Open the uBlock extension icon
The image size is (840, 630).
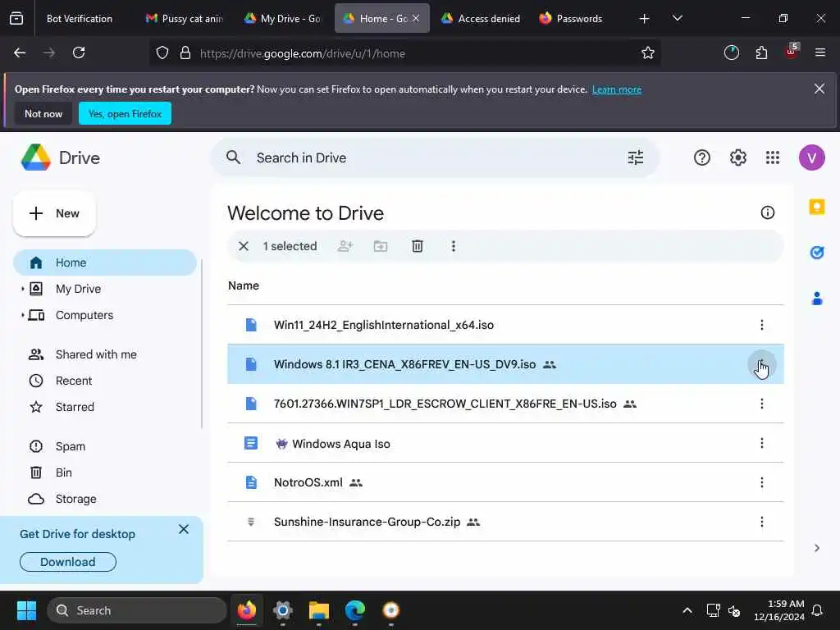[792, 52]
